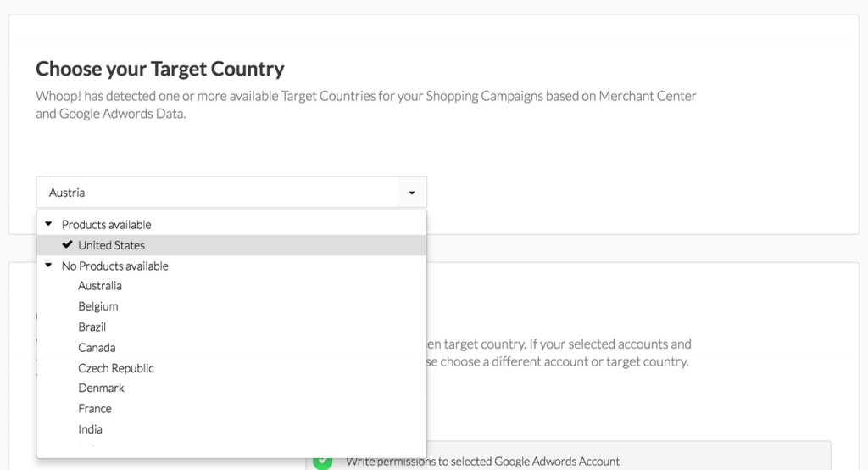
Task: Choose Australia from country list
Action: pos(100,286)
